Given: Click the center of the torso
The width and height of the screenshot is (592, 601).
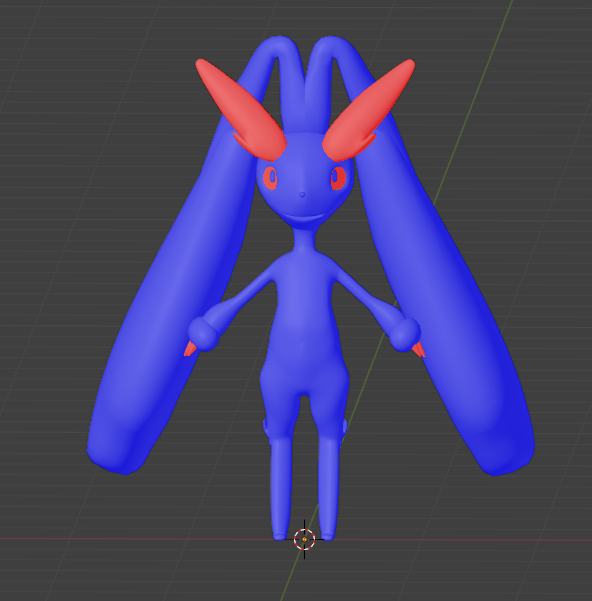Looking at the screenshot, I should tap(305, 318).
